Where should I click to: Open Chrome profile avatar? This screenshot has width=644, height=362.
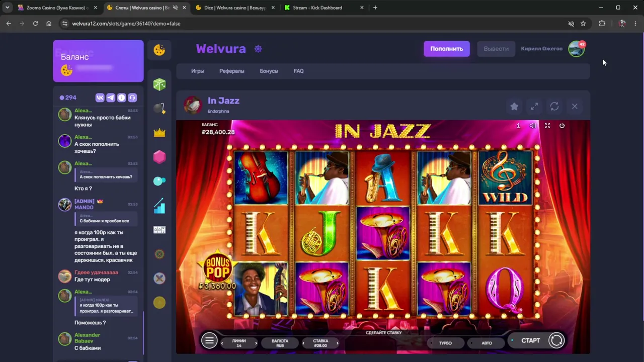(x=622, y=24)
